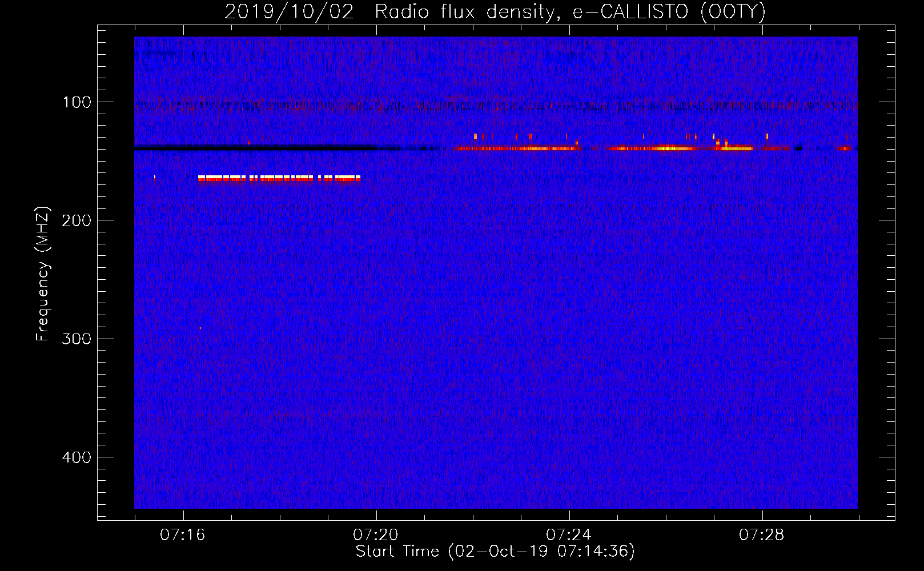Click the 100 frequency tick label

tap(77, 103)
